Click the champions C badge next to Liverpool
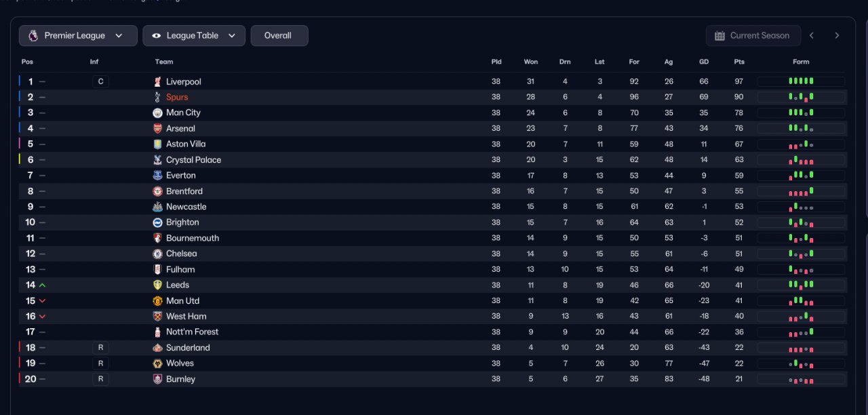This screenshot has height=415, width=868. (100, 81)
